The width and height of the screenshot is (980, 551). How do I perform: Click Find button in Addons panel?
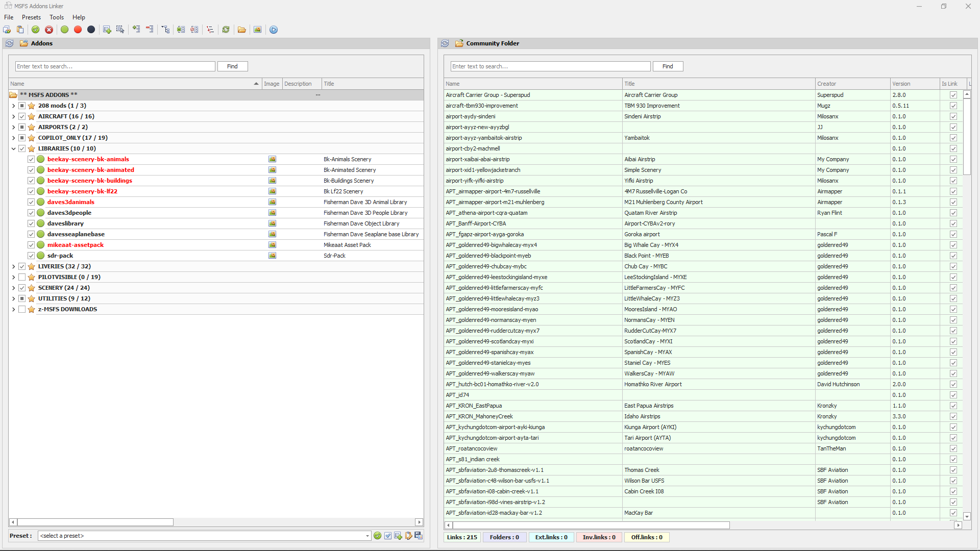(x=232, y=66)
